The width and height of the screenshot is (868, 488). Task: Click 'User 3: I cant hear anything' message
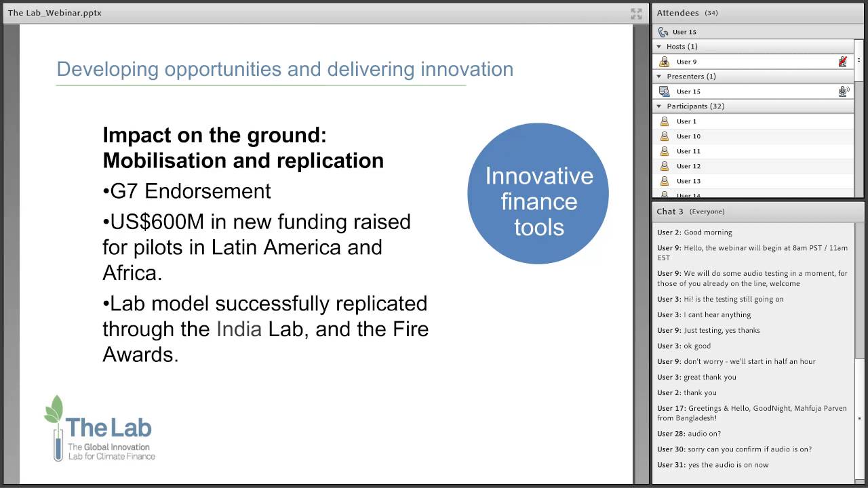(704, 314)
